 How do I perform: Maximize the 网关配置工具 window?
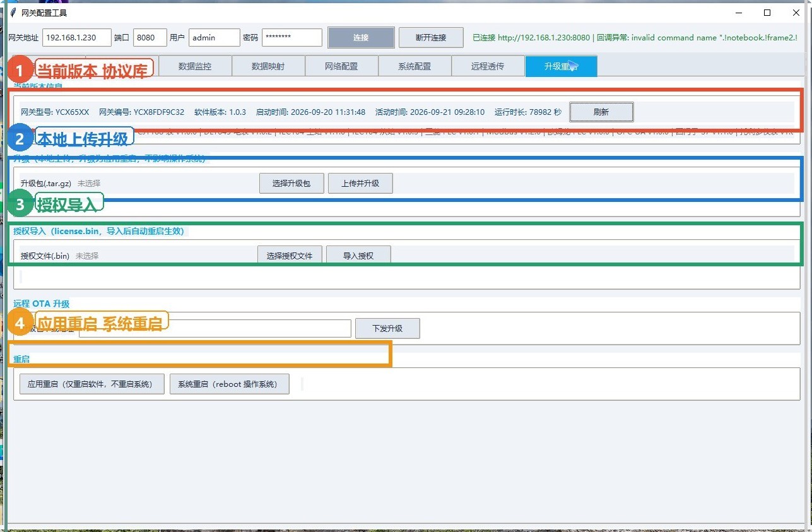767,13
